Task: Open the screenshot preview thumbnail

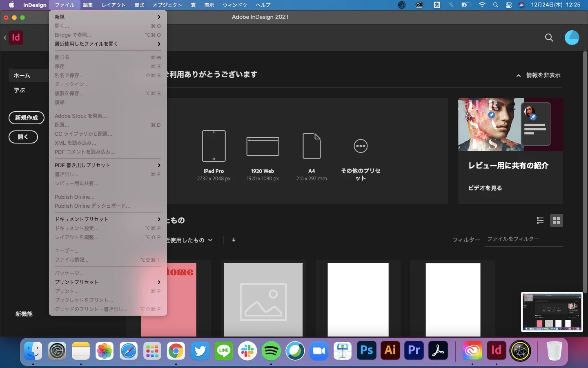Action: [552, 312]
